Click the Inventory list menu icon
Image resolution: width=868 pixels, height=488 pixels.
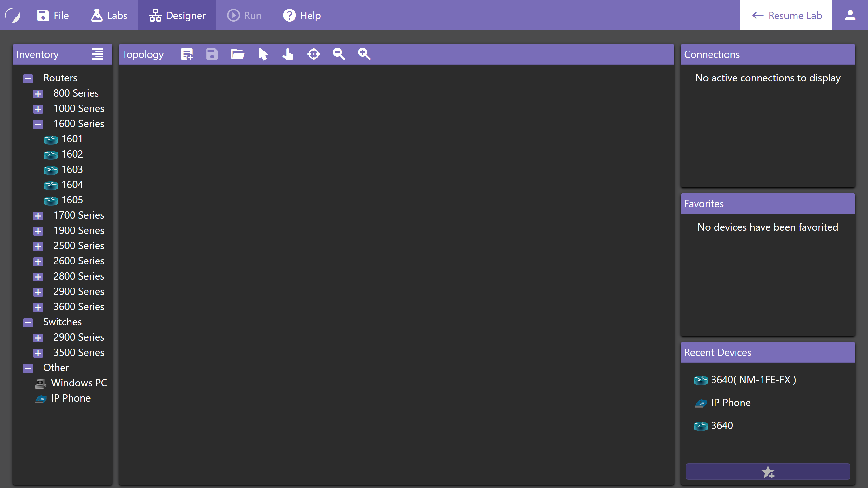click(x=98, y=54)
